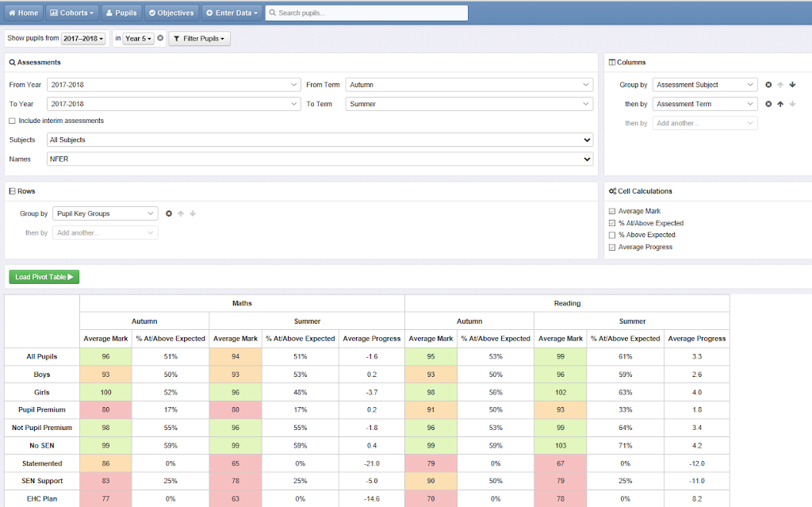Open the Pupils page

121,13
